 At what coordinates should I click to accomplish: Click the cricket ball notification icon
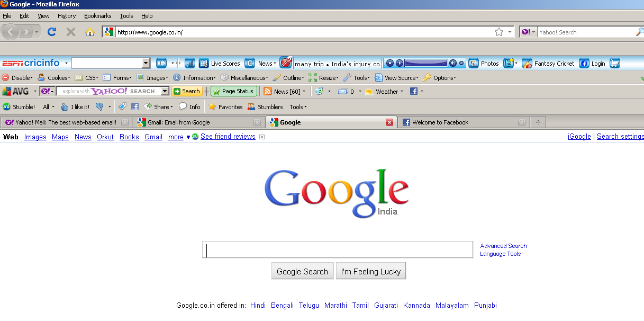286,63
